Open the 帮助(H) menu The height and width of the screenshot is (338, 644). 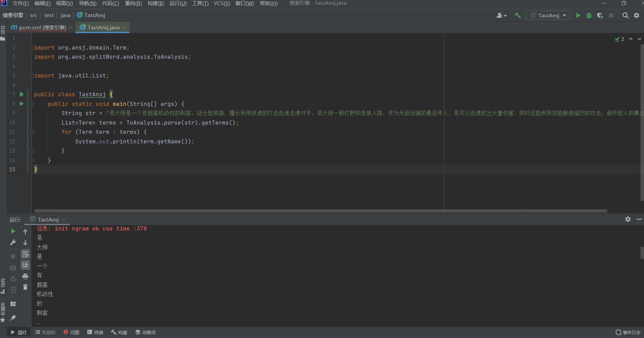[269, 3]
